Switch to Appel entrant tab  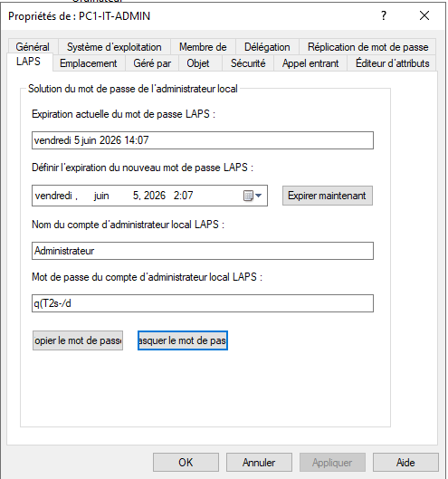point(310,63)
